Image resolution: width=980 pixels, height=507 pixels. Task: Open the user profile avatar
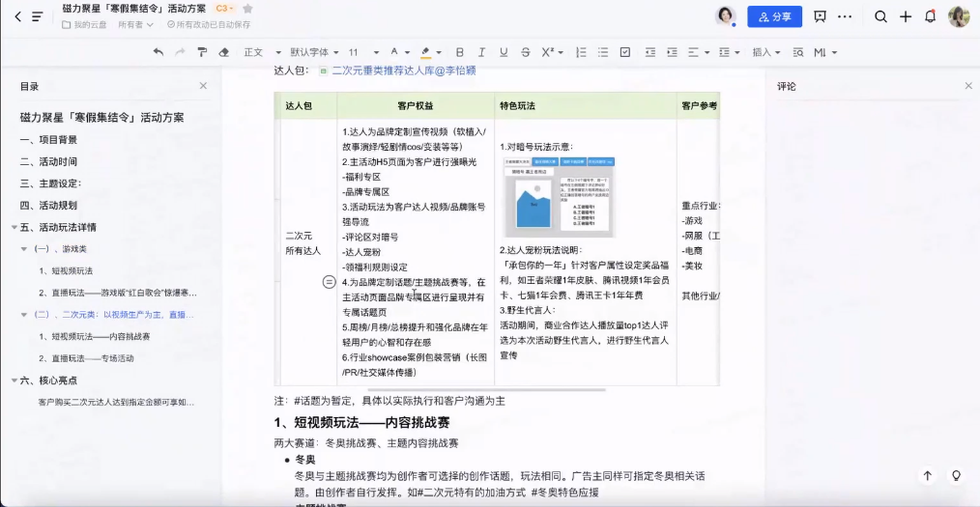click(x=959, y=16)
